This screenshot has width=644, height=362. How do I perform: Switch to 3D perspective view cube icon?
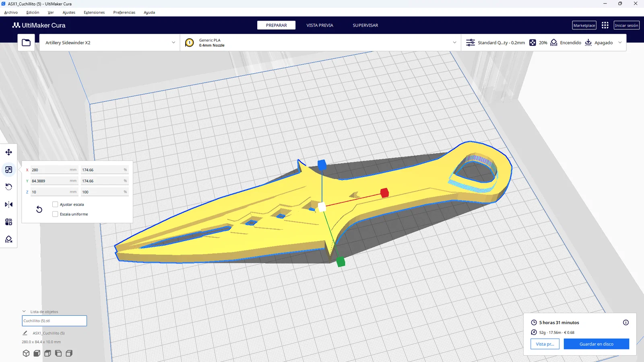pyautogui.click(x=26, y=353)
